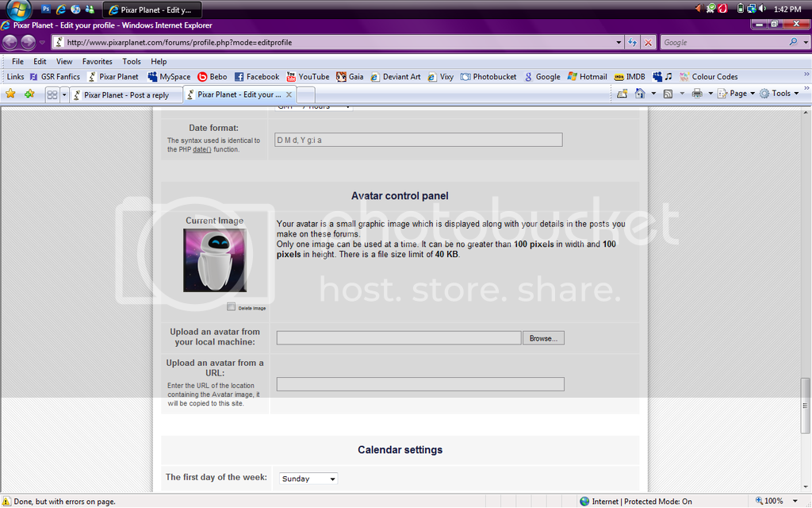Click the Add to Favorites icon
The height and width of the screenshot is (508, 812).
click(x=29, y=94)
